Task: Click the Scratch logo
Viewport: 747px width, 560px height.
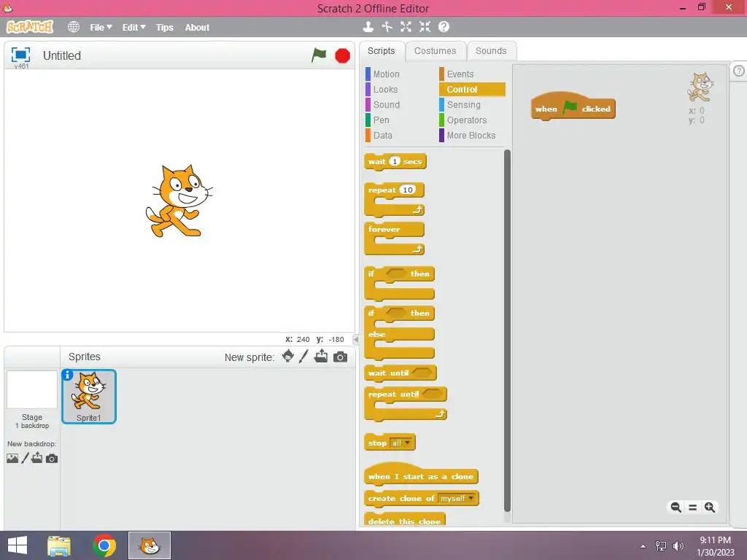Action: coord(30,27)
